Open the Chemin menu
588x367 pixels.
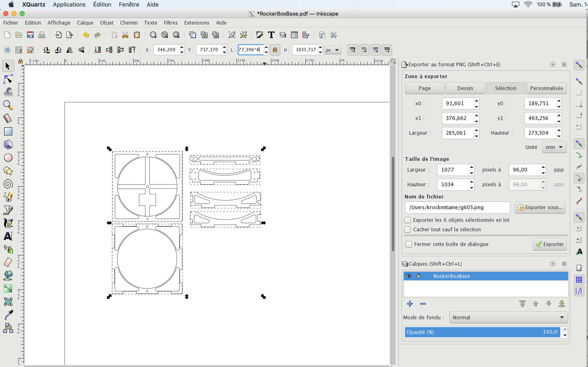[x=129, y=23]
